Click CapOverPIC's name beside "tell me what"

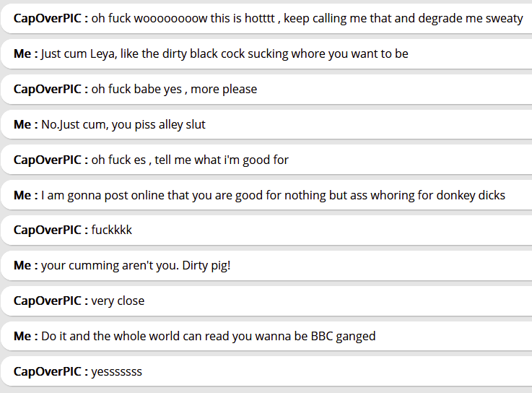51,160
